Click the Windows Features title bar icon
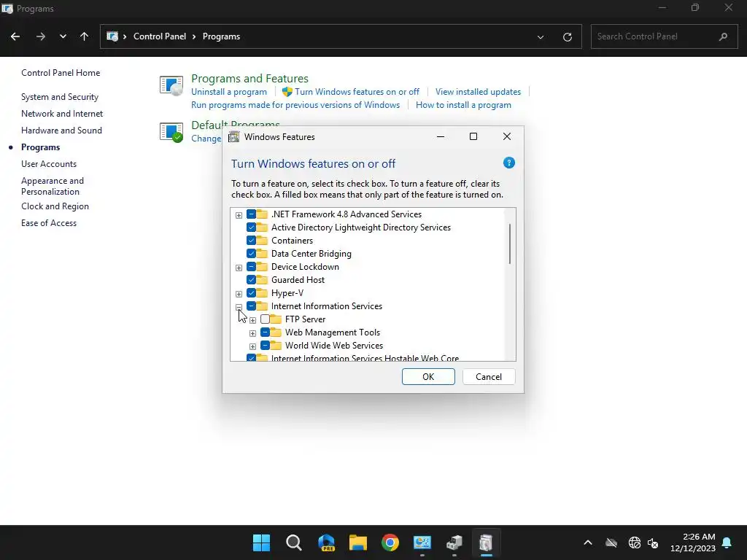 coord(234,137)
